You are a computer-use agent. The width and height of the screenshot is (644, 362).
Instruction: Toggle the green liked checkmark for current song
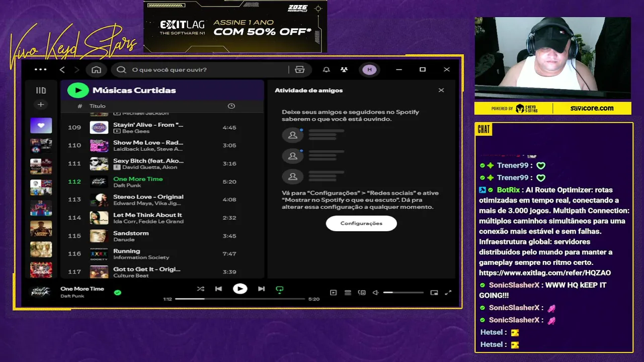point(117,292)
